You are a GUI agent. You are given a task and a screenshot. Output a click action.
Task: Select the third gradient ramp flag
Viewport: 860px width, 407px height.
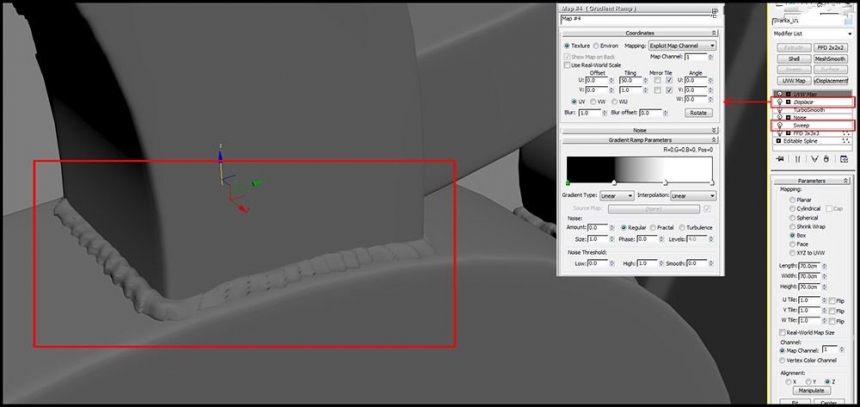coord(666,183)
